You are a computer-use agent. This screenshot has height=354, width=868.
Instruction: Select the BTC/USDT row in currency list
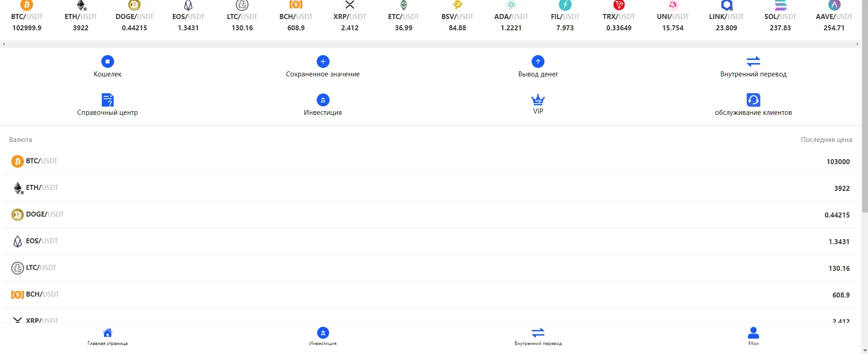(x=430, y=161)
